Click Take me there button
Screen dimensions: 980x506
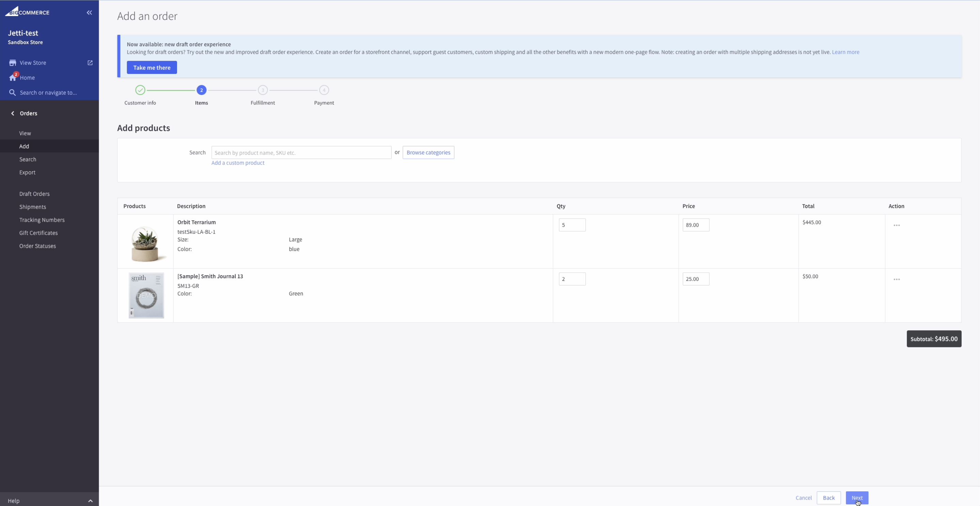click(152, 67)
